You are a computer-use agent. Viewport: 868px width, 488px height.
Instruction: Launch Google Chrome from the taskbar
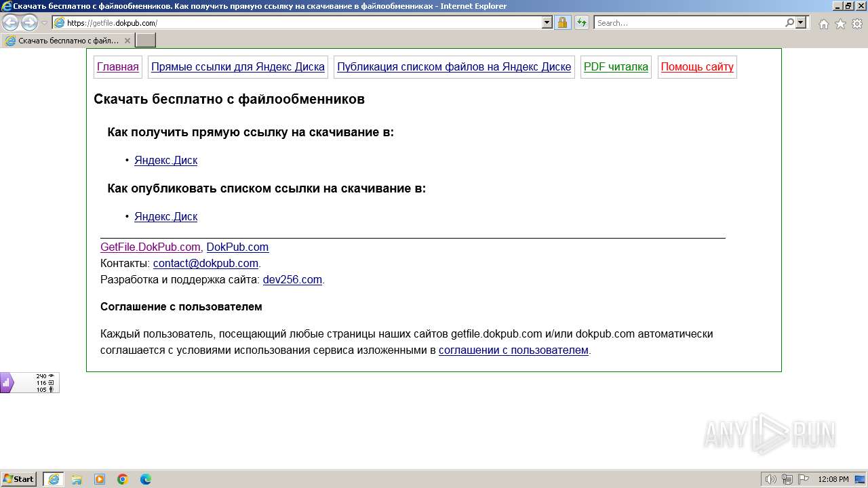pyautogui.click(x=123, y=479)
